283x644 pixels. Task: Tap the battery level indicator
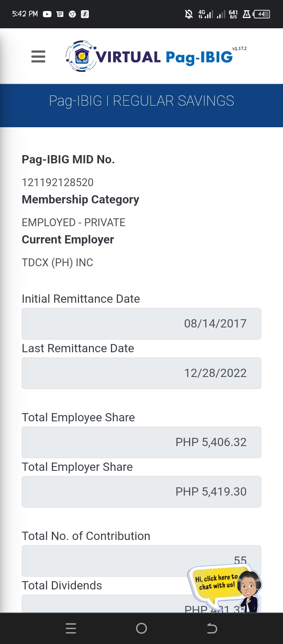[x=262, y=15]
